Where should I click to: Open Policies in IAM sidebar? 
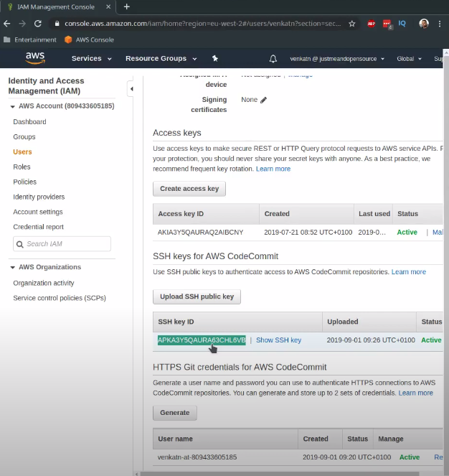tap(25, 182)
